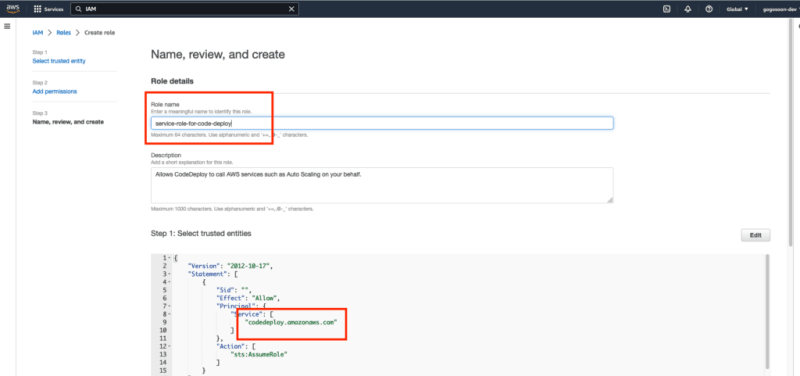The height and width of the screenshot is (376, 800).
Task: Open the Global region dropdown
Action: [x=737, y=9]
